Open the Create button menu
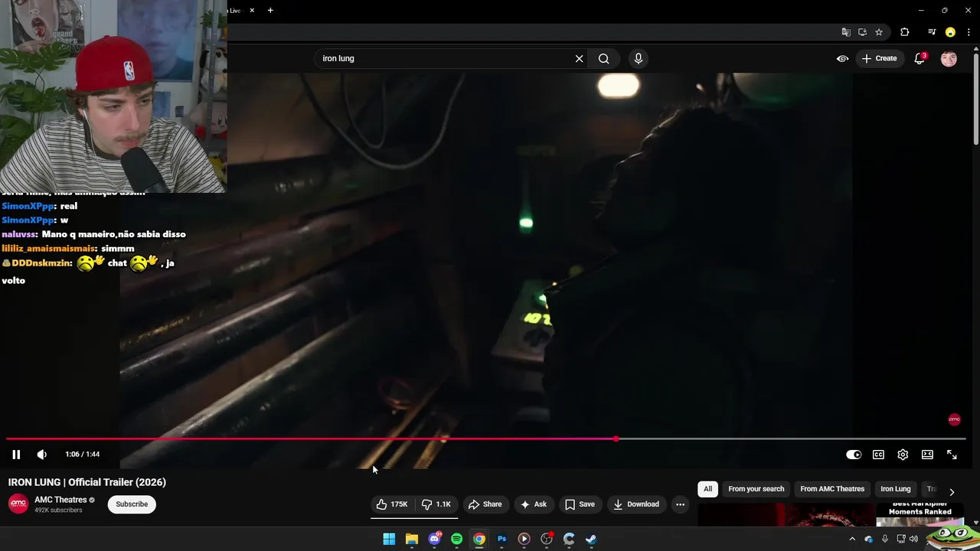This screenshot has width=980, height=551. pyautogui.click(x=879, y=58)
